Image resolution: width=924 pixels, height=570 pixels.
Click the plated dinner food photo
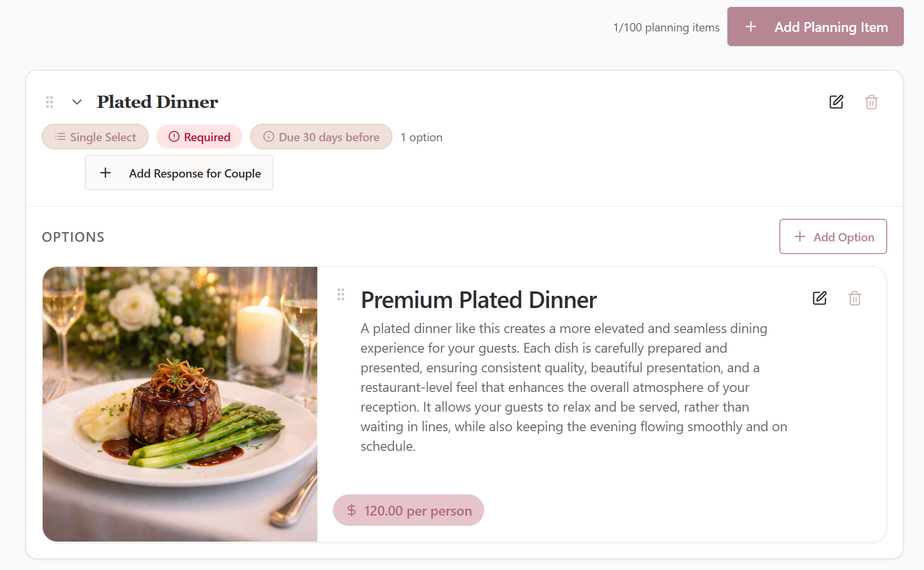[180, 403]
